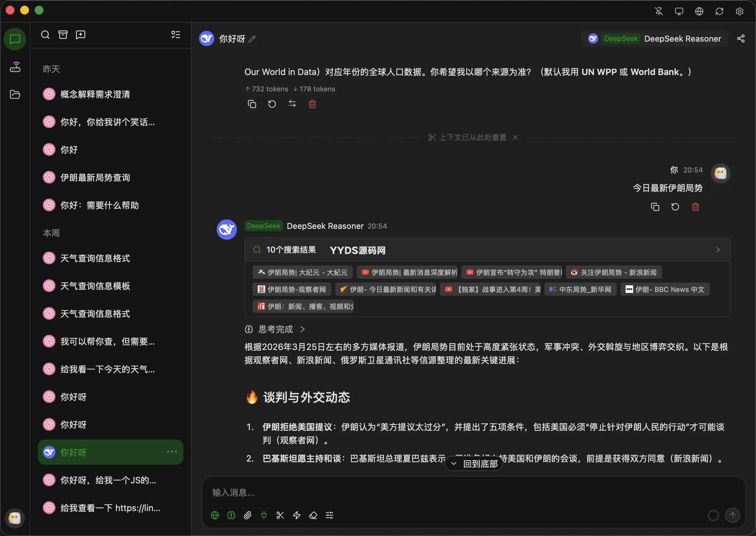The width and height of the screenshot is (756, 536).
Task: Click the pencil icon to rename chat title
Action: tap(252, 39)
